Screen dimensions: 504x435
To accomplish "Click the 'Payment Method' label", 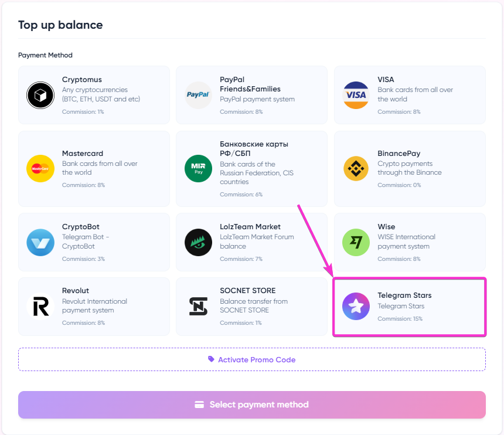I will (x=45, y=55).
